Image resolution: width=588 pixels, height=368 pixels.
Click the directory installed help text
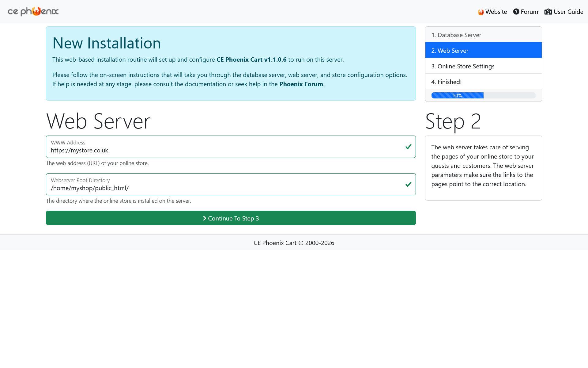(x=119, y=201)
